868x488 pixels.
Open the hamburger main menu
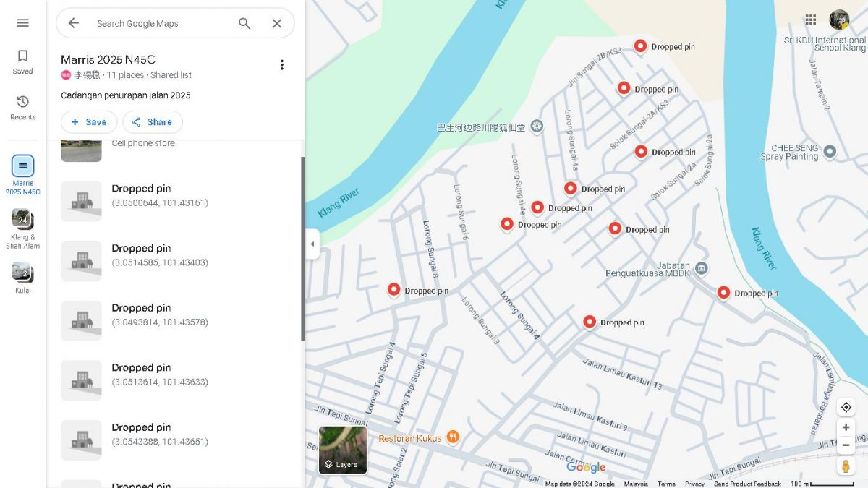click(x=22, y=23)
